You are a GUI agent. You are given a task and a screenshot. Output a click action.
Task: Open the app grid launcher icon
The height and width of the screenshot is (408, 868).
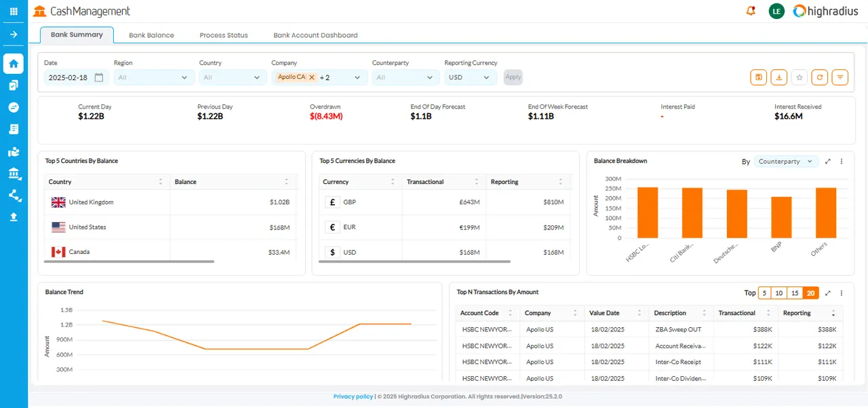tap(14, 12)
